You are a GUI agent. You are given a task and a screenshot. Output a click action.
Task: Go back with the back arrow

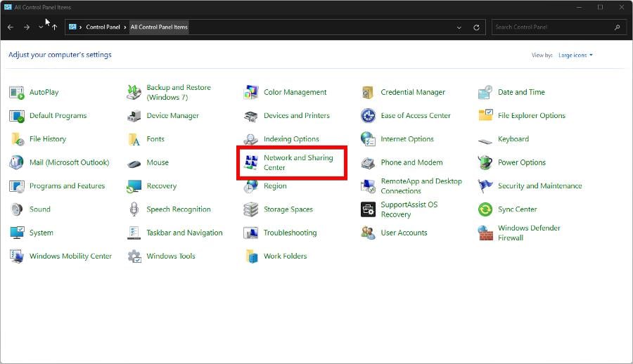point(11,27)
